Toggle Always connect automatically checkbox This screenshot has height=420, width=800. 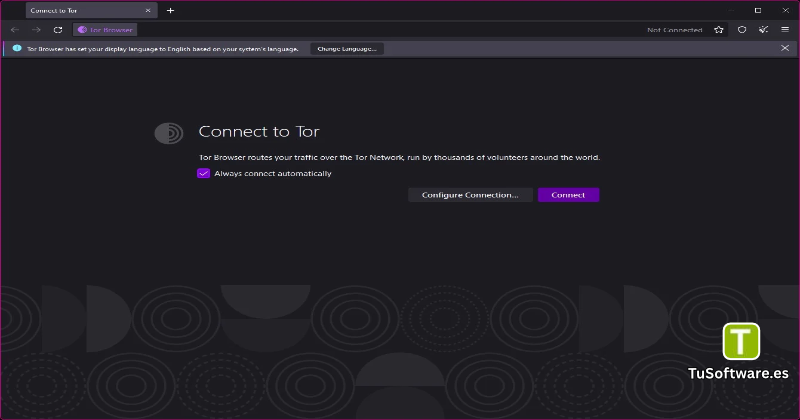[x=204, y=174]
